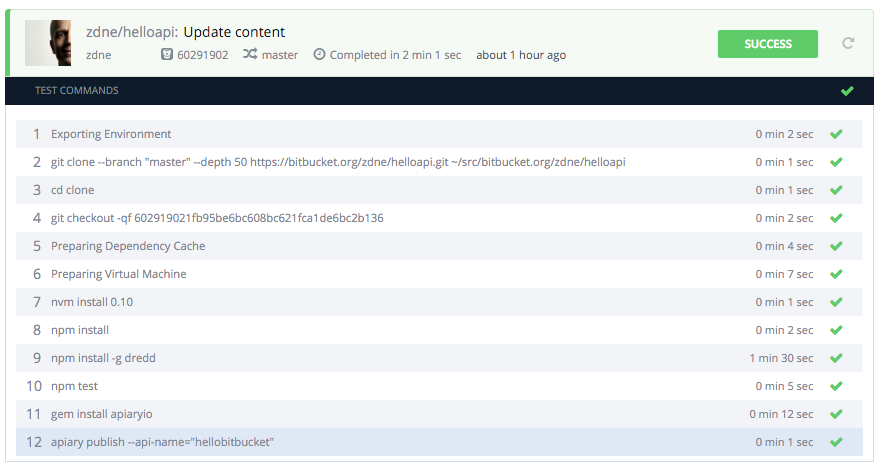Click green checkmark for Exporting Environment
The image size is (887, 475).
[x=836, y=134]
